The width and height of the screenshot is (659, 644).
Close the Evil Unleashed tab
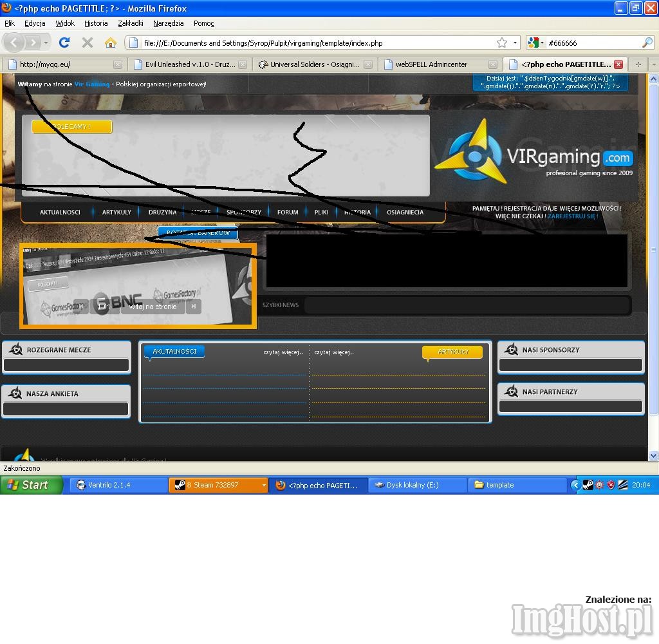pyautogui.click(x=243, y=64)
